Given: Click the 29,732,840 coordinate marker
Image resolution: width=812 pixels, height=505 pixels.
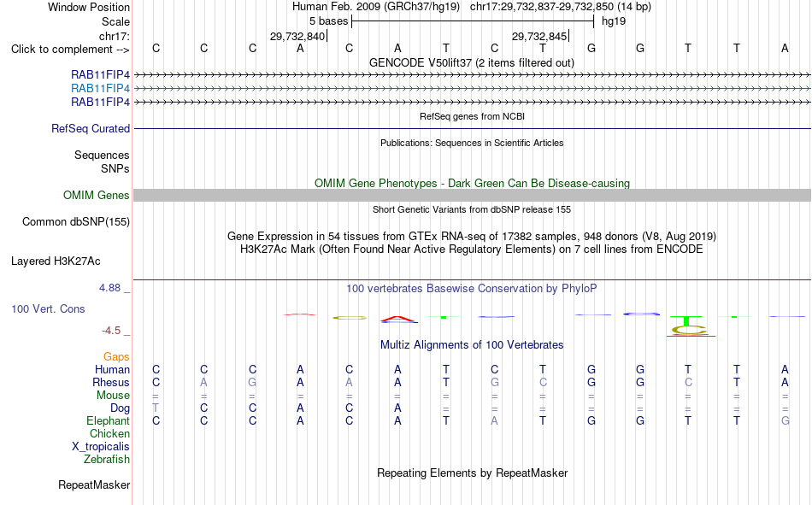Looking at the screenshot, I should (297, 36).
